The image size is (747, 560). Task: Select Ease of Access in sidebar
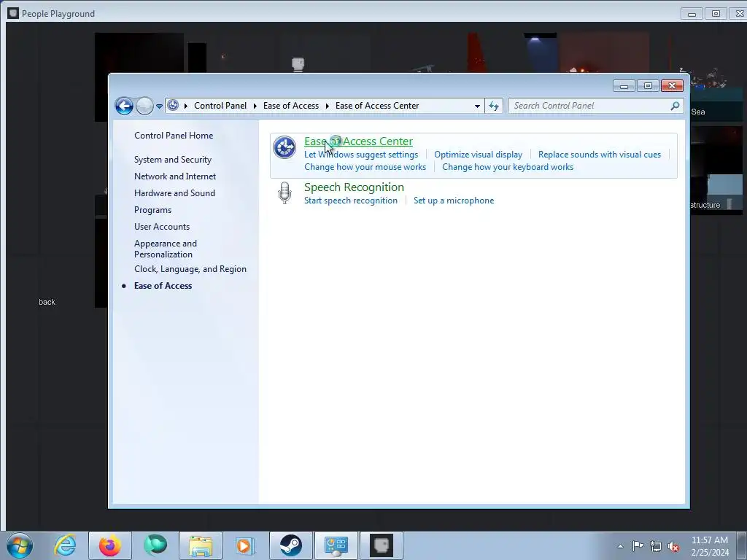163,286
